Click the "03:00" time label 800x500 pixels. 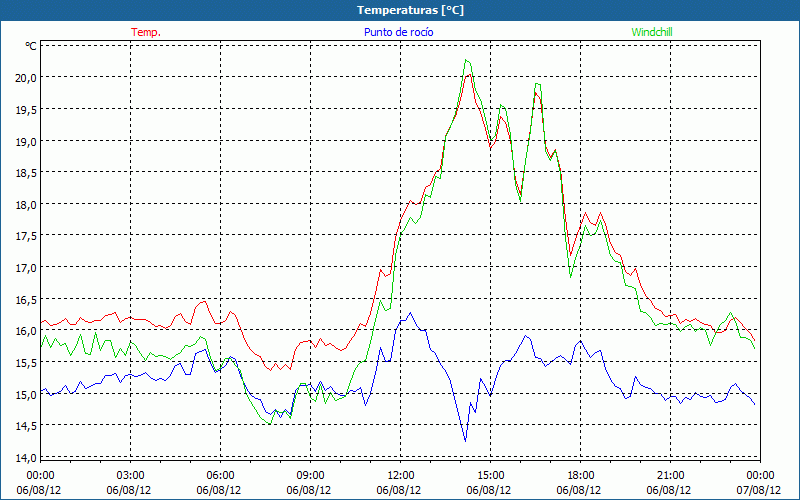click(x=131, y=476)
